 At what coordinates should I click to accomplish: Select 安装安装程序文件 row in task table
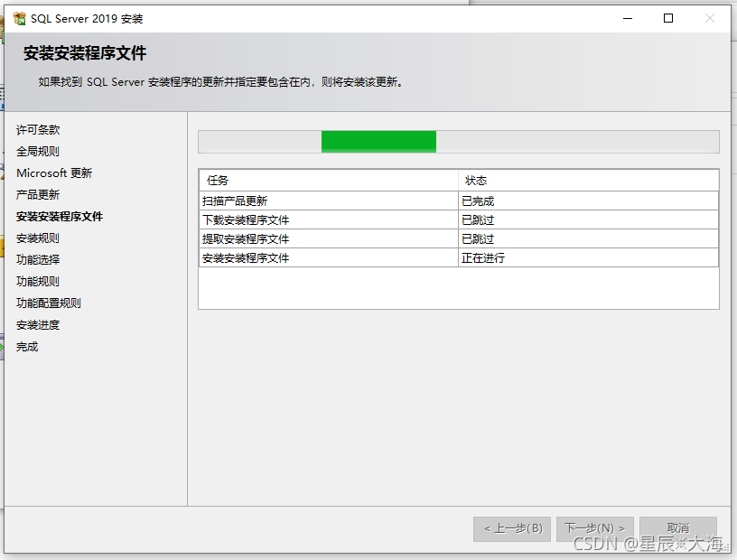[459, 257]
